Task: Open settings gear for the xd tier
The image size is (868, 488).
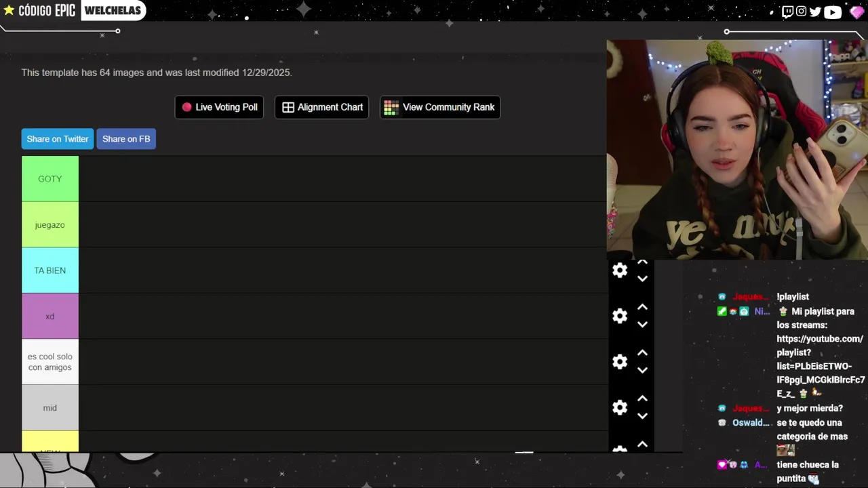Action: tap(620, 316)
